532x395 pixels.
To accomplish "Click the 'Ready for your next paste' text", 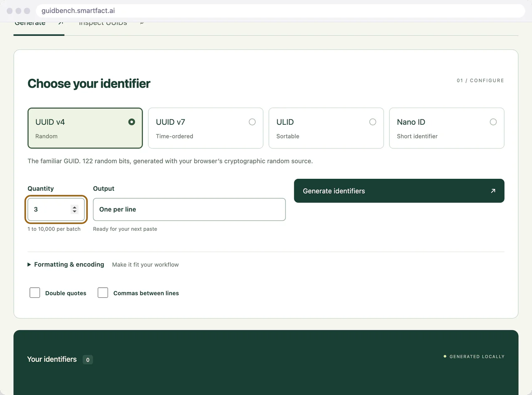I will (125, 229).
